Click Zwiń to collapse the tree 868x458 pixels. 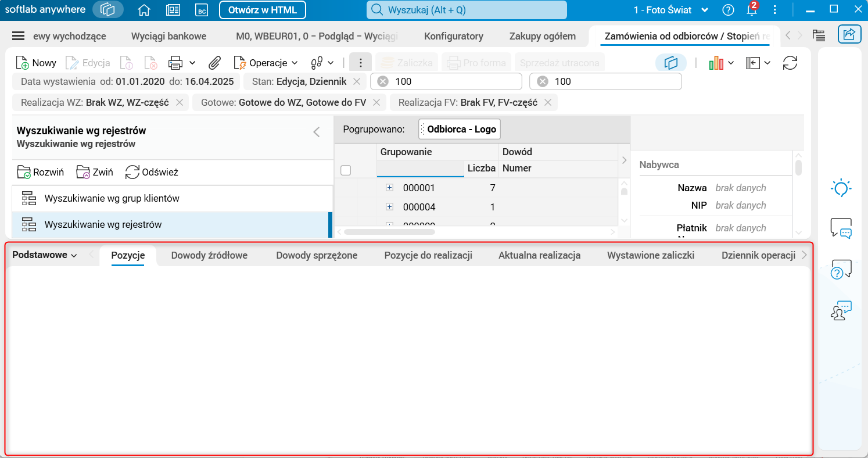point(95,172)
